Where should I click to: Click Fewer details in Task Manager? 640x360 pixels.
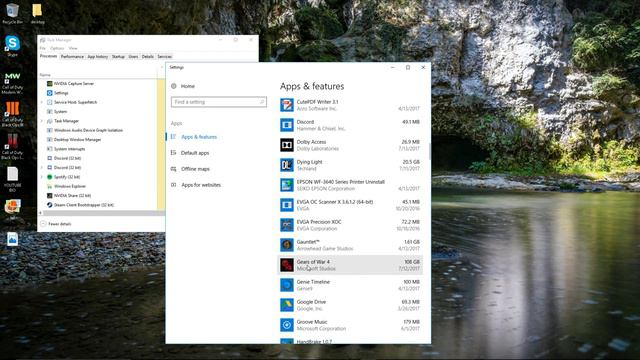(x=56, y=224)
